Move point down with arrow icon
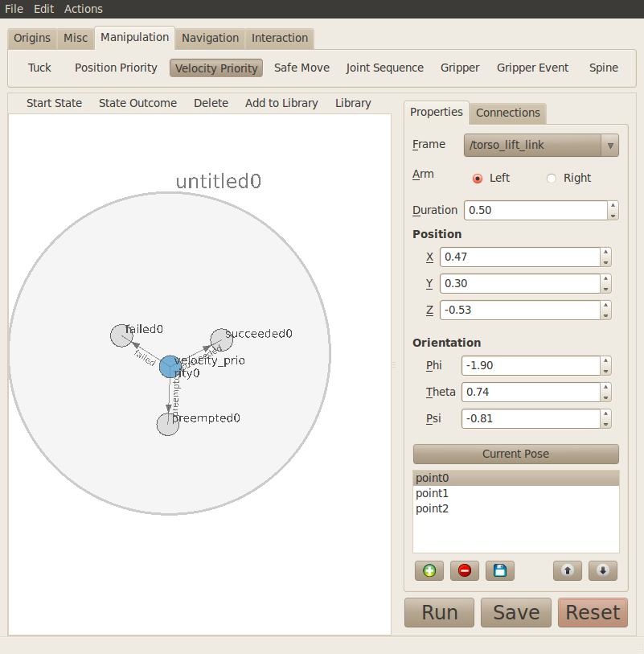Image resolution: width=644 pixels, height=654 pixels. pyautogui.click(x=603, y=570)
